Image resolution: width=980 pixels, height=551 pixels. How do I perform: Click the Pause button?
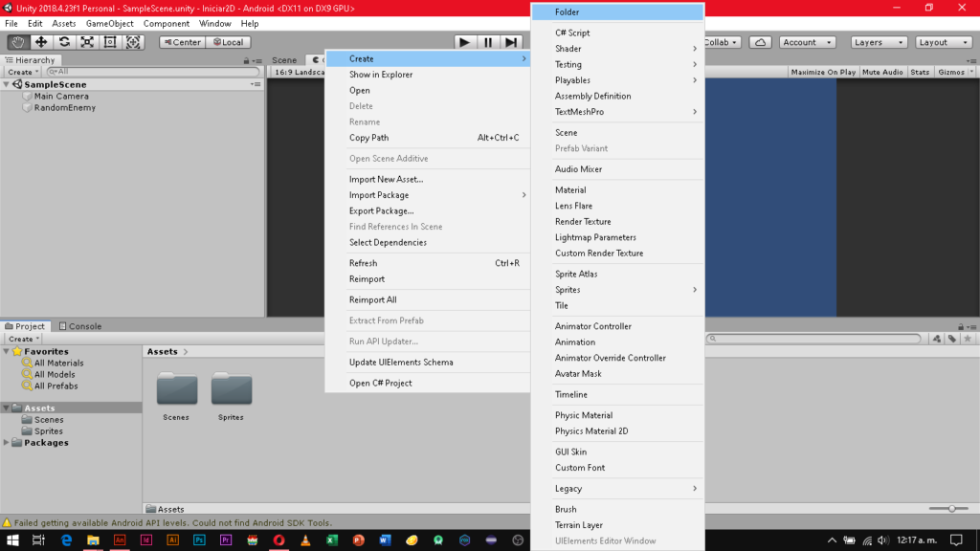487,42
